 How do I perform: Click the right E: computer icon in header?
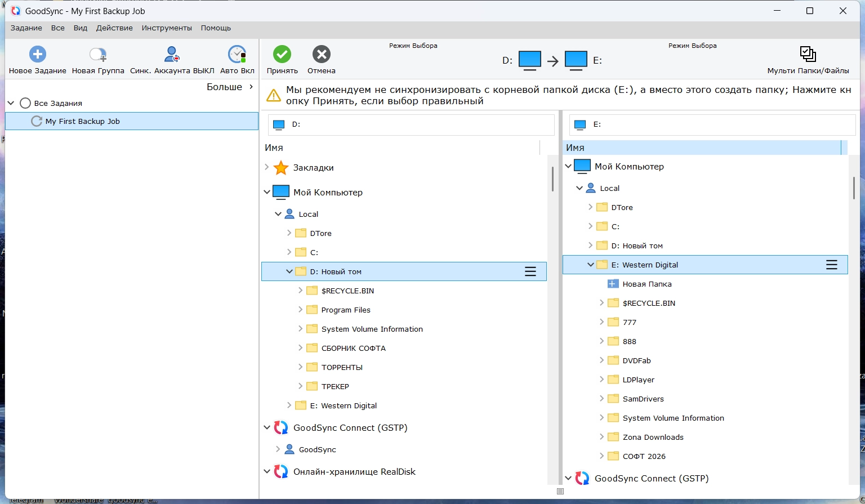[576, 60]
